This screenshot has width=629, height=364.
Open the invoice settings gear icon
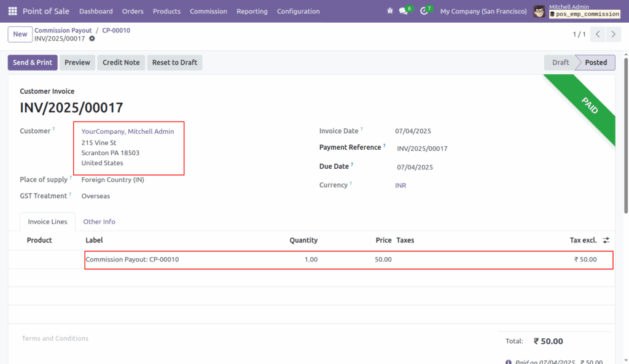coord(91,38)
